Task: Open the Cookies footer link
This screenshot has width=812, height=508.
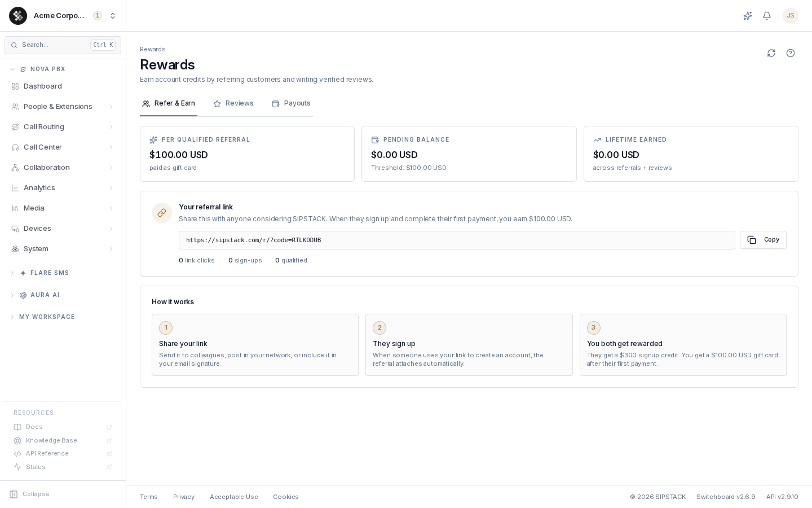Action: click(x=286, y=497)
